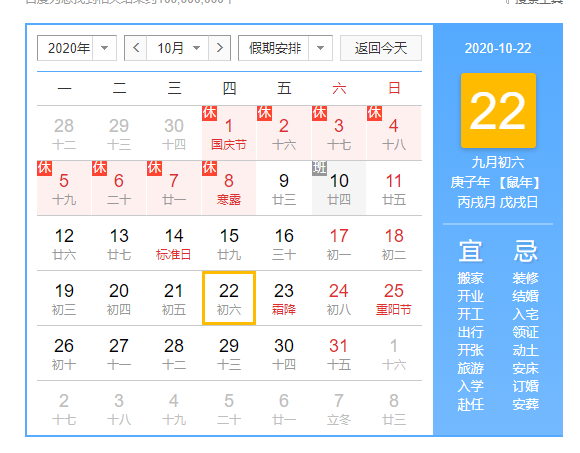Click the 班 badge on October 10
This screenshot has height=453, width=580.
[319, 168]
